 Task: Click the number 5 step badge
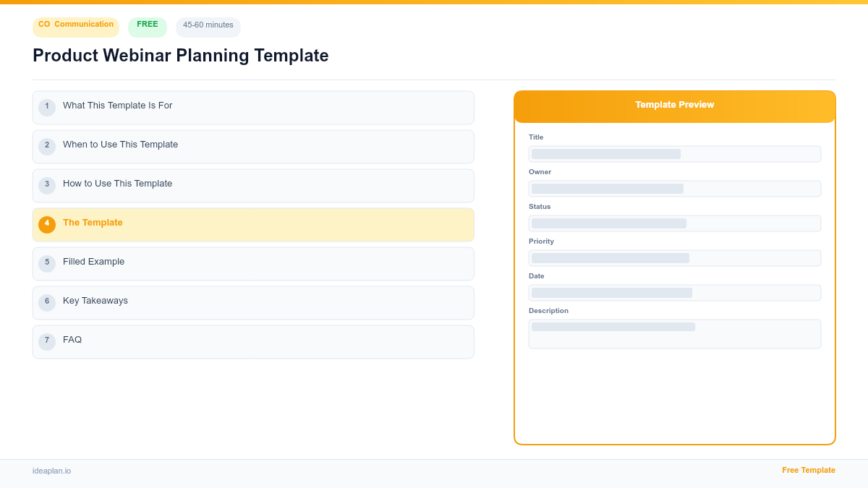47,264
